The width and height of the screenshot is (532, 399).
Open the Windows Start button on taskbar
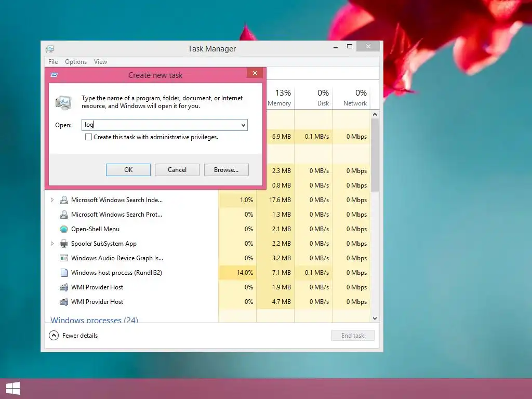coord(13,389)
